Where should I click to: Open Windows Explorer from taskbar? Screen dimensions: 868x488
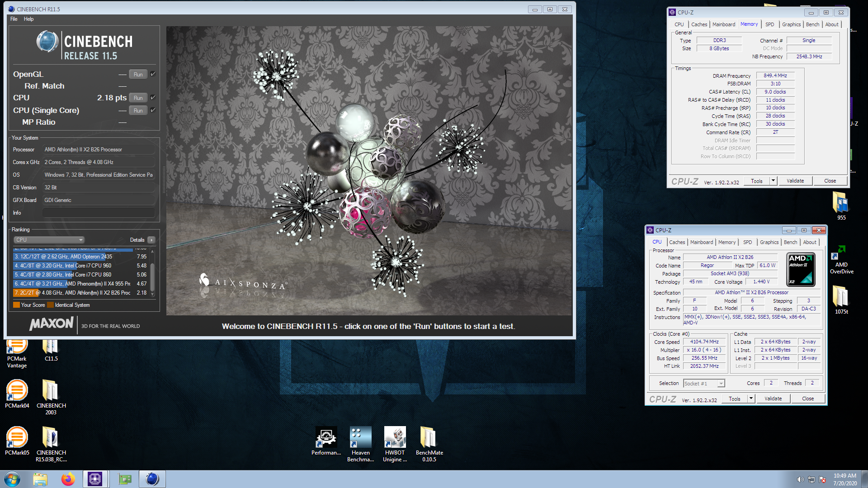pyautogui.click(x=40, y=479)
